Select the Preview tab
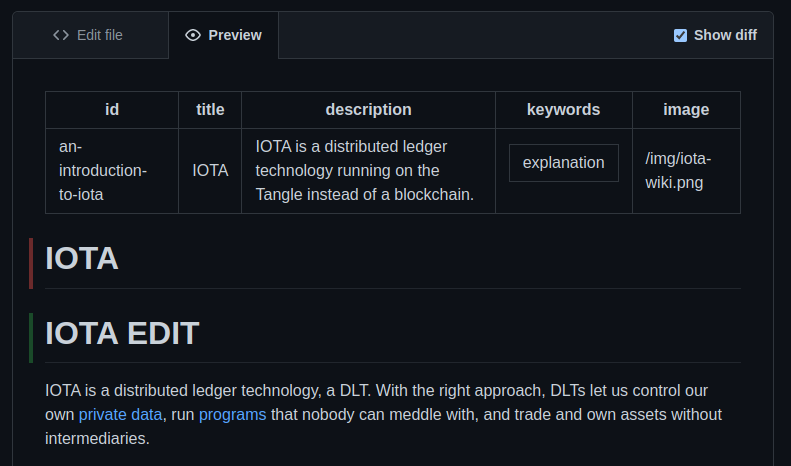Viewport: 791px width, 466px height. click(x=223, y=35)
